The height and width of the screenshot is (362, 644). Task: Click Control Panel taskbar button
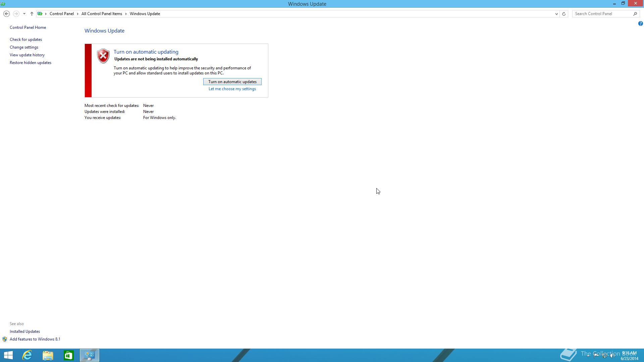point(90,355)
